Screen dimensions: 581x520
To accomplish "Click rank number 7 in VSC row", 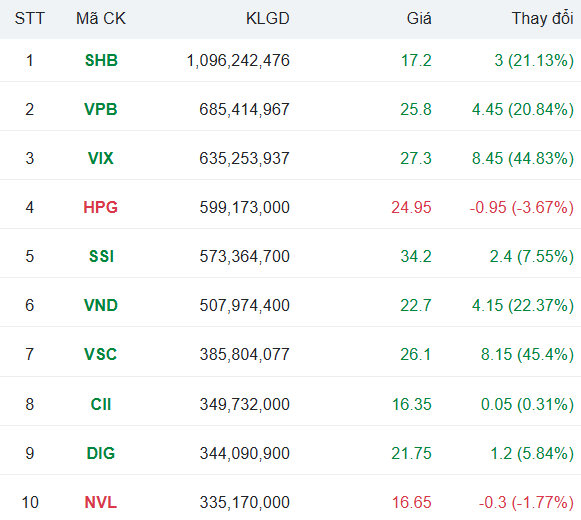I will pyautogui.click(x=30, y=354).
